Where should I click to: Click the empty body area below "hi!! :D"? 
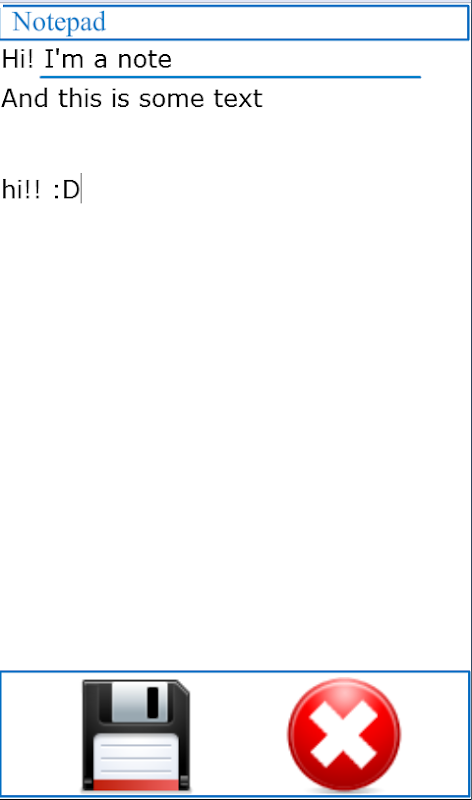tap(235, 434)
